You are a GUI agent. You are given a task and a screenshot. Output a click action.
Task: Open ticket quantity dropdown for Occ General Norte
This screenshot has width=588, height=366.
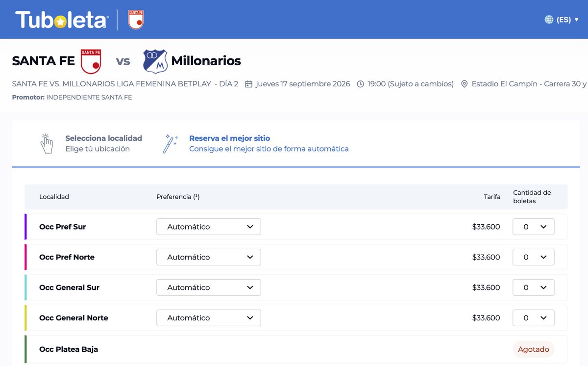pyautogui.click(x=534, y=318)
